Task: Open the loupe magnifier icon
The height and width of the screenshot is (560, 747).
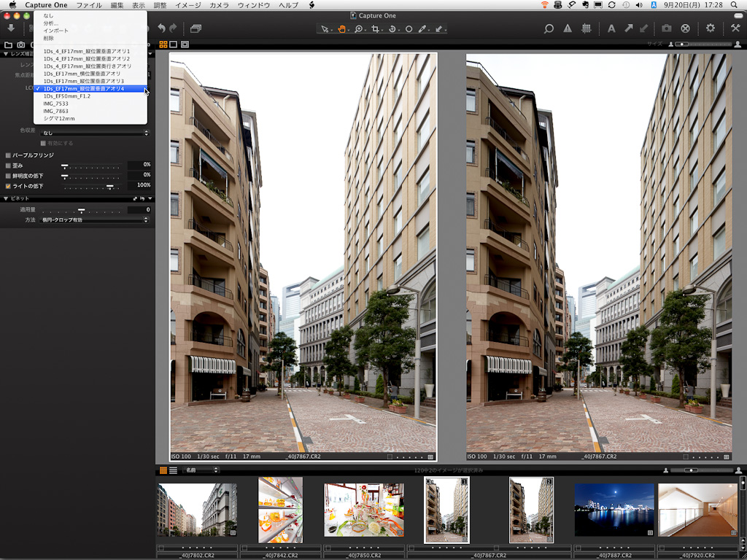Action: pos(549,28)
